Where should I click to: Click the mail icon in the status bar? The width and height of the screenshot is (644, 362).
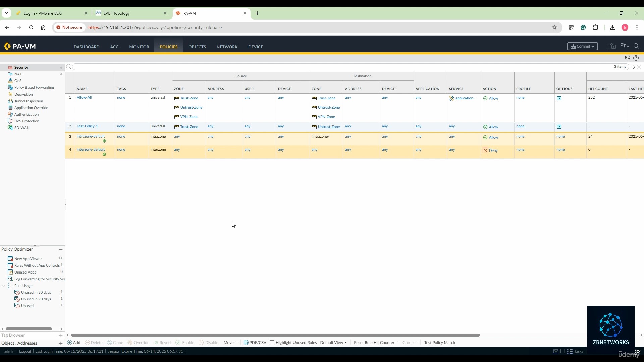pos(556,351)
